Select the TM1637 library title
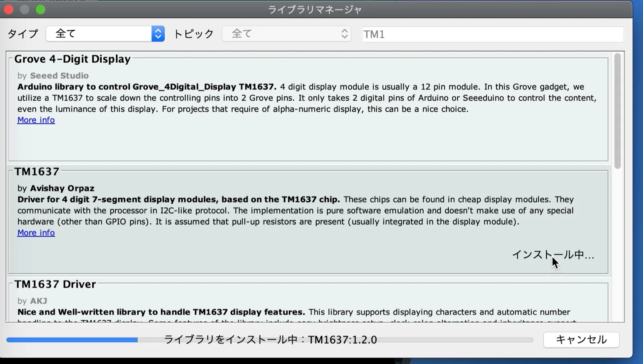This screenshot has height=364, width=643. tap(37, 172)
